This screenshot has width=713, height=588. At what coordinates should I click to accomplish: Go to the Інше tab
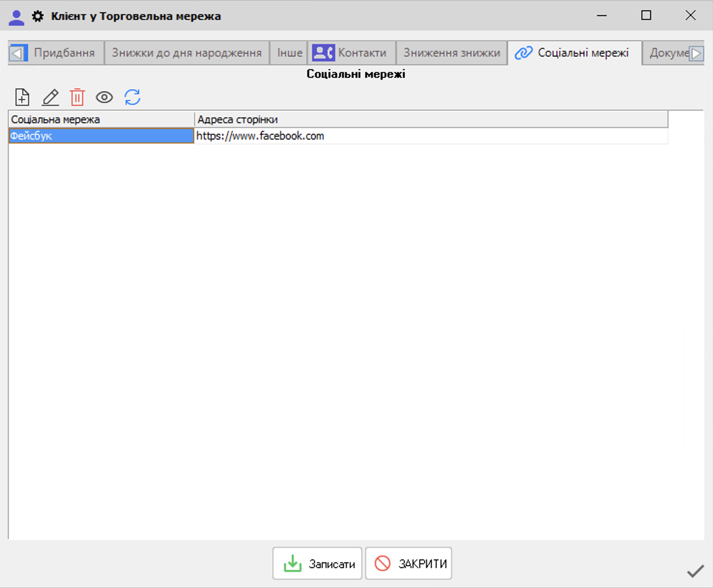click(x=289, y=53)
